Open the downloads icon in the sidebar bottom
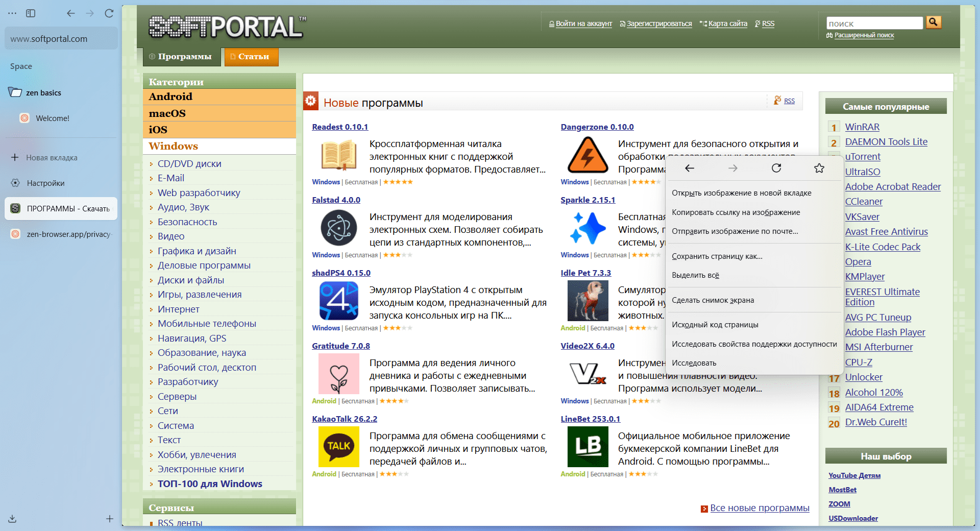This screenshot has height=531, width=980. point(13,519)
